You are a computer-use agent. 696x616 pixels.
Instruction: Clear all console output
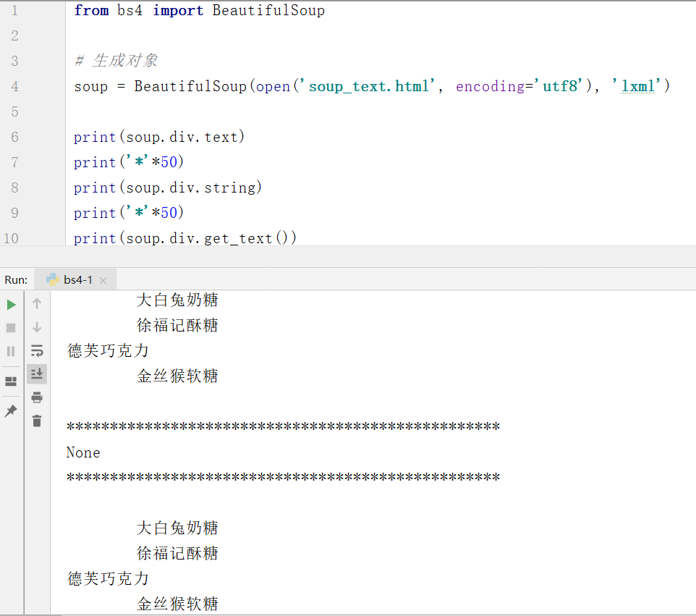37,421
